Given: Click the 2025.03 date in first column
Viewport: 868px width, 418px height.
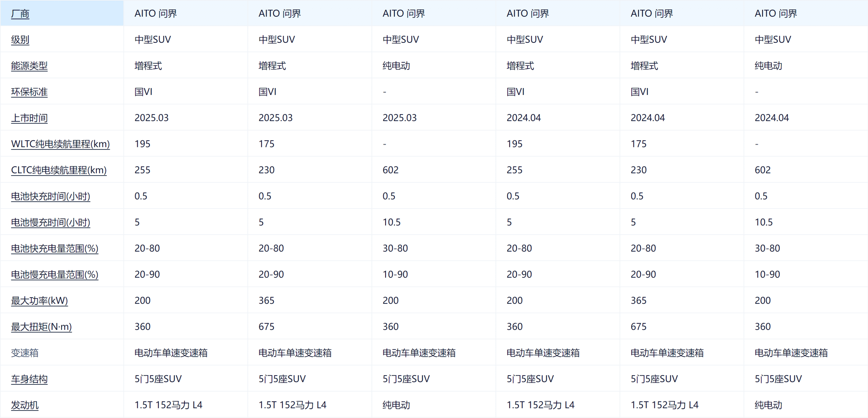Looking at the screenshot, I should [151, 118].
